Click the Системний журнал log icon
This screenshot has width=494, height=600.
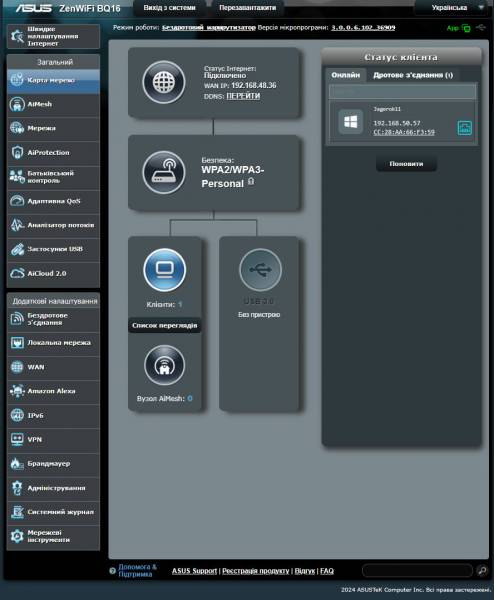(x=17, y=512)
